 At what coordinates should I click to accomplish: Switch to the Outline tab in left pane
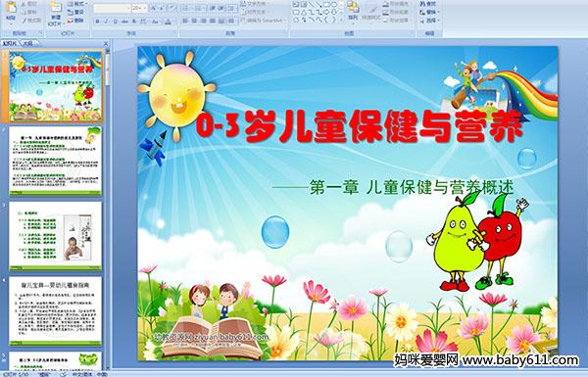tap(26, 43)
